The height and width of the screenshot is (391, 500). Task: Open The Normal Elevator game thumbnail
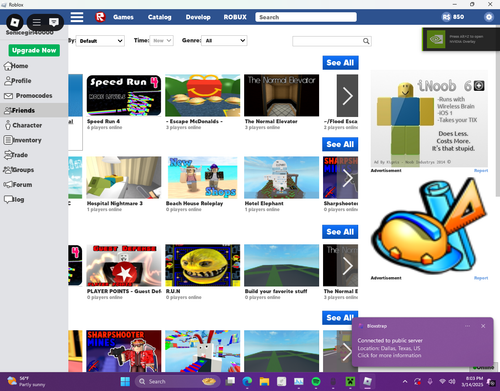pos(281,95)
